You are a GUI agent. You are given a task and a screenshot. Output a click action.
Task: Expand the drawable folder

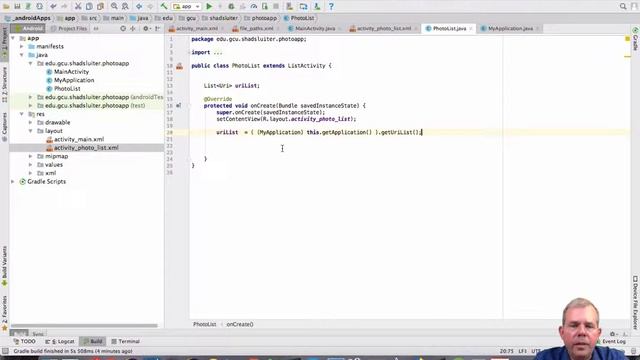click(x=30, y=122)
